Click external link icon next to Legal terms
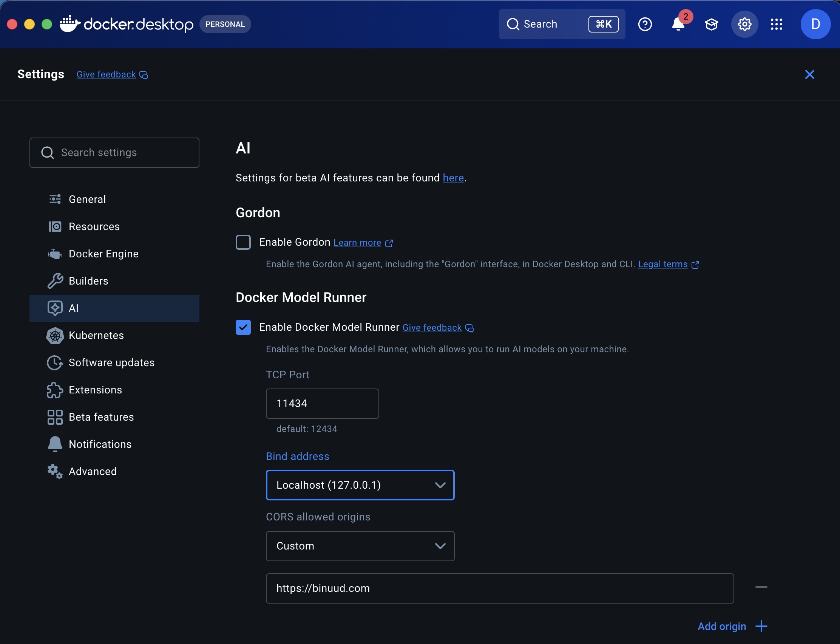The height and width of the screenshot is (644, 840). [x=695, y=265]
